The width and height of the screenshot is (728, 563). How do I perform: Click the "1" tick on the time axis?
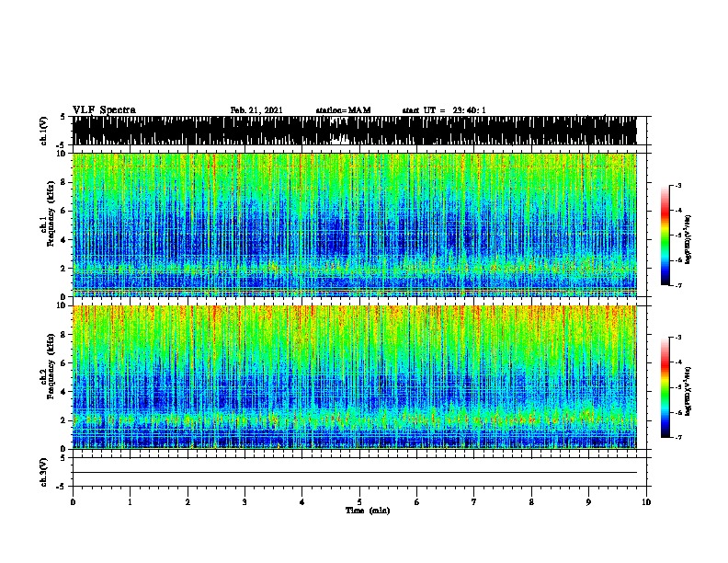point(130,502)
